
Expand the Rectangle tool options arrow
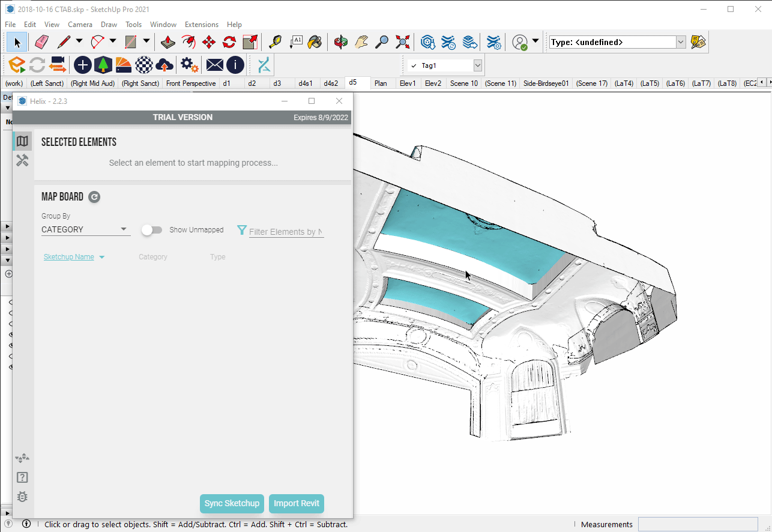click(x=146, y=41)
